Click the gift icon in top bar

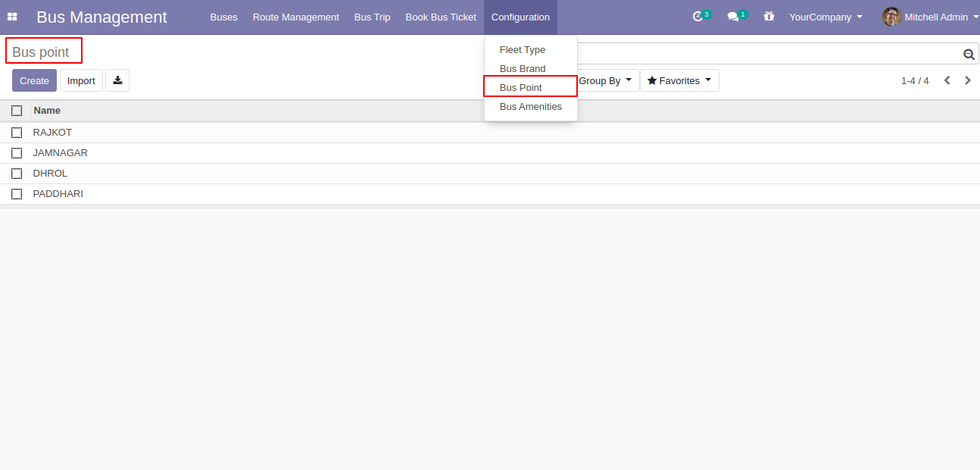769,17
